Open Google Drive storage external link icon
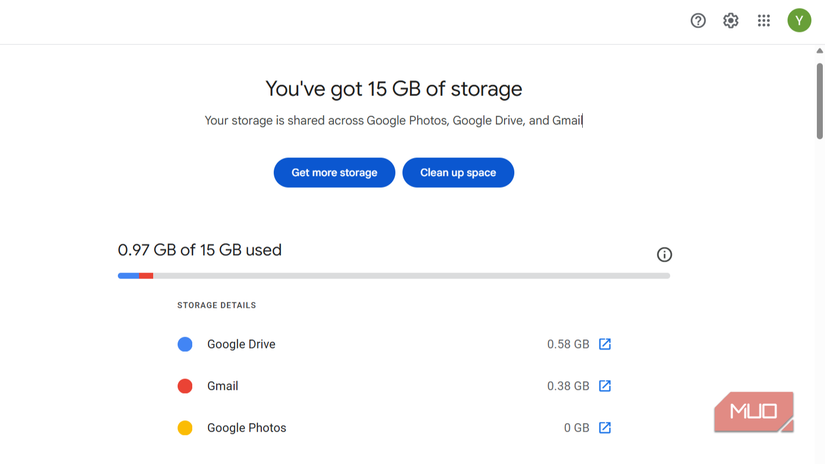Image resolution: width=825 pixels, height=464 pixels. tap(605, 344)
